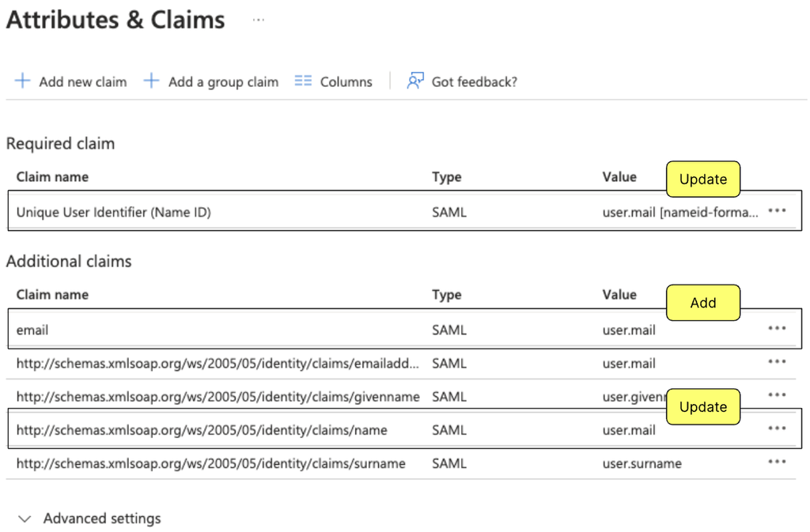Click the Add a group claim command
This screenshot has height=532, width=810.
pos(222,81)
